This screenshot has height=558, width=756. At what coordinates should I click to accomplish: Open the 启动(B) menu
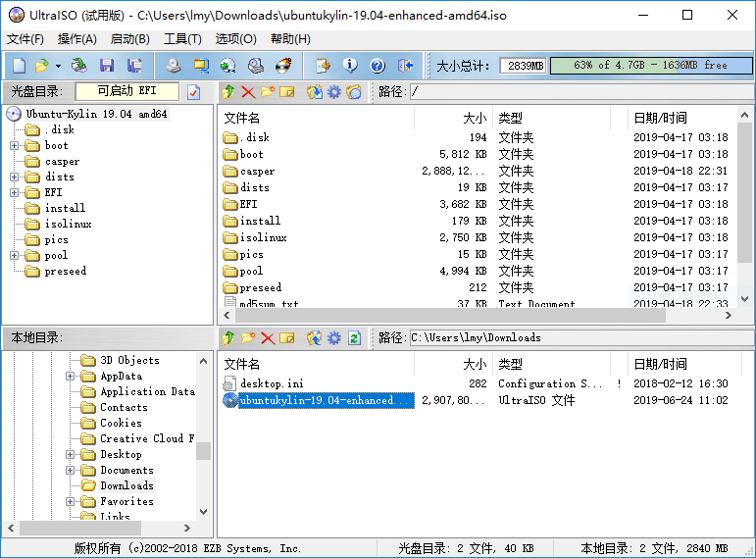coord(130,39)
